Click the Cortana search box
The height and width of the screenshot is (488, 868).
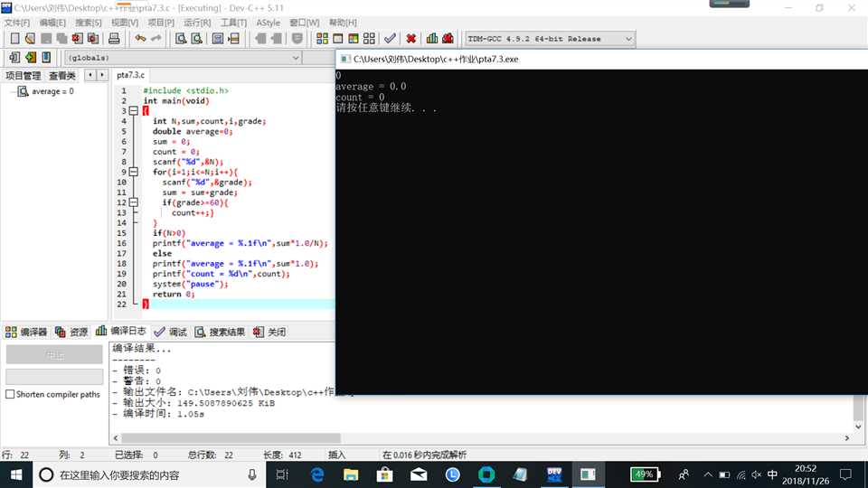(149, 474)
